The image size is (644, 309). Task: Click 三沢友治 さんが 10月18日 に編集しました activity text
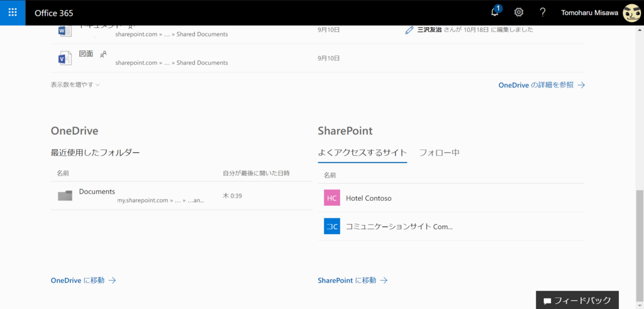tap(475, 30)
